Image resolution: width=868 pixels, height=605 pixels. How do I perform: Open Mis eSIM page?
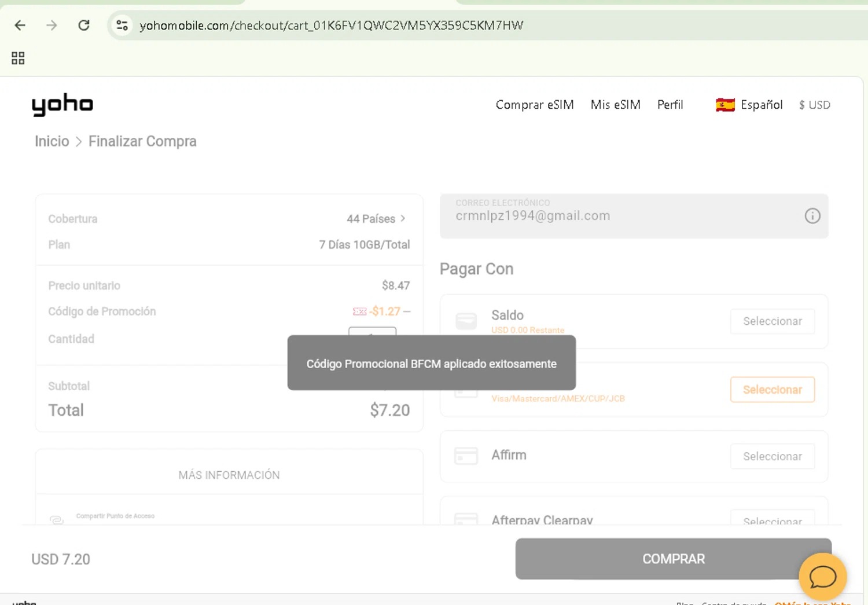pos(615,105)
